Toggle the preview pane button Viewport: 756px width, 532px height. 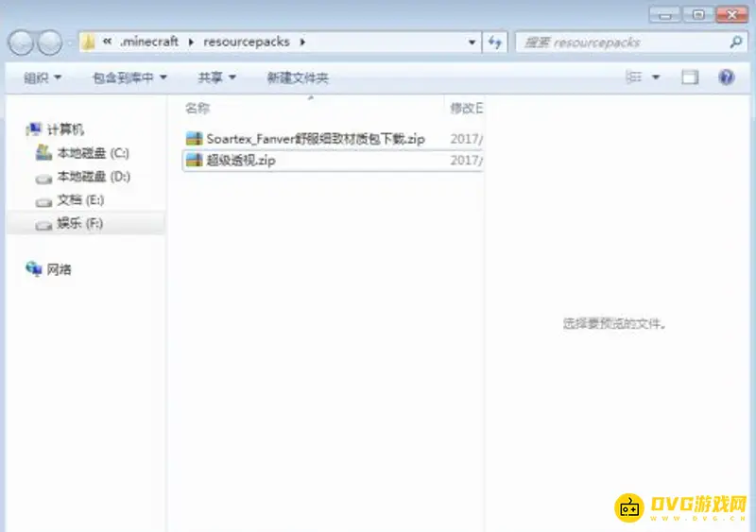(690, 77)
